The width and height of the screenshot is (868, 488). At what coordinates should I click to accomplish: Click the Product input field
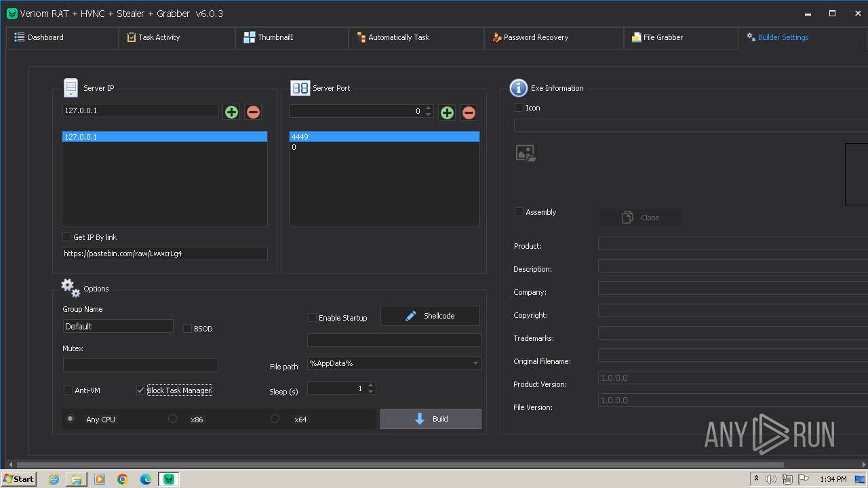732,243
